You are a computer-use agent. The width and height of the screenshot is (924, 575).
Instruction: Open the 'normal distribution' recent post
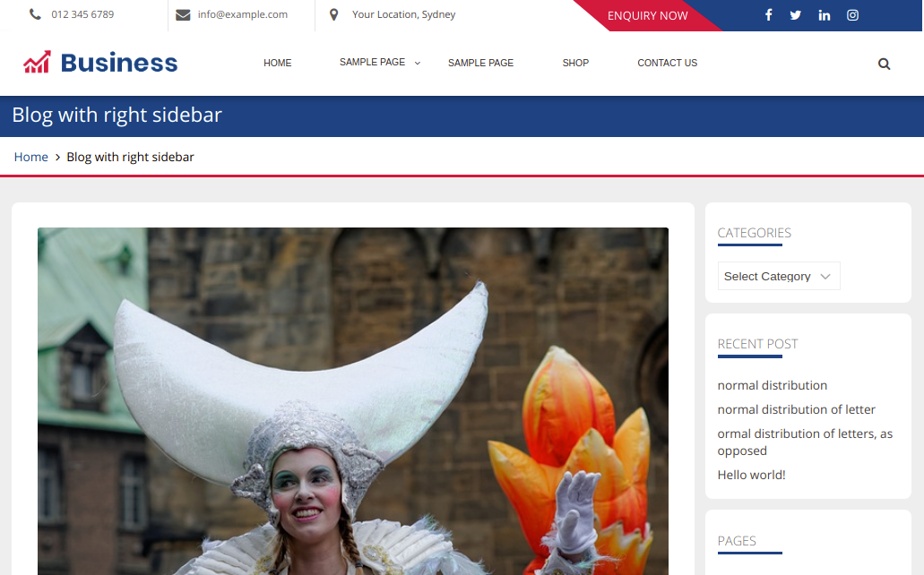click(772, 385)
